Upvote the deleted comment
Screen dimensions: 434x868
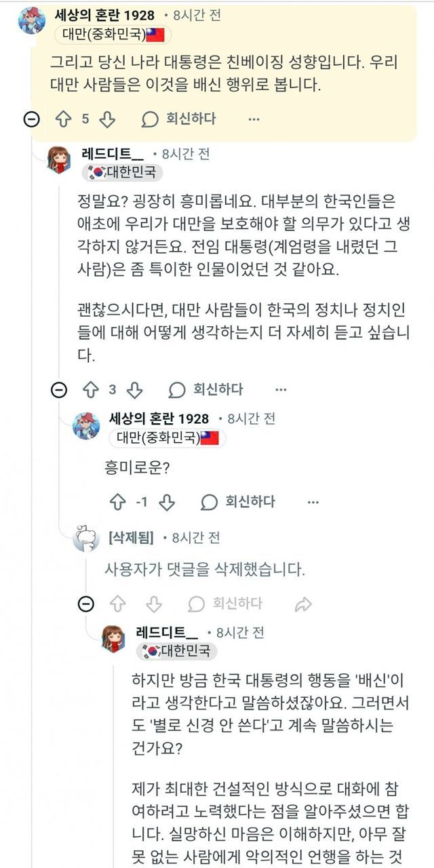point(117,604)
